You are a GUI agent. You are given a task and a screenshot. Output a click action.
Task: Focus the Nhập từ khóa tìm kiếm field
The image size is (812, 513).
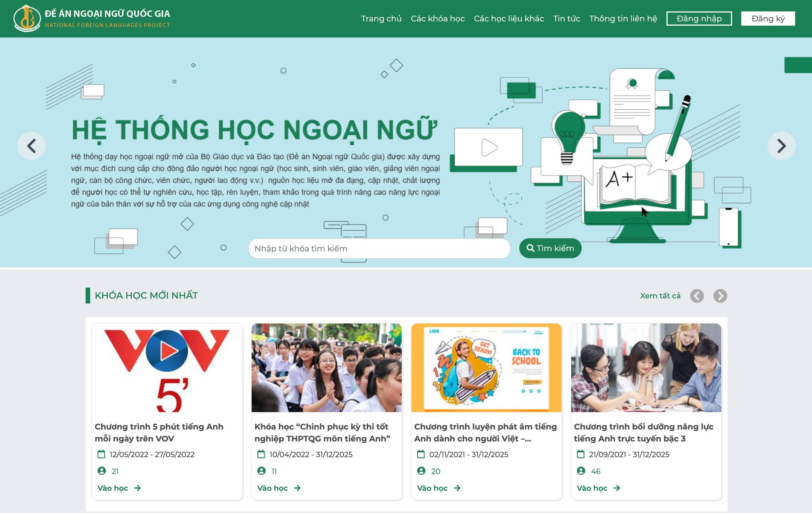click(379, 248)
